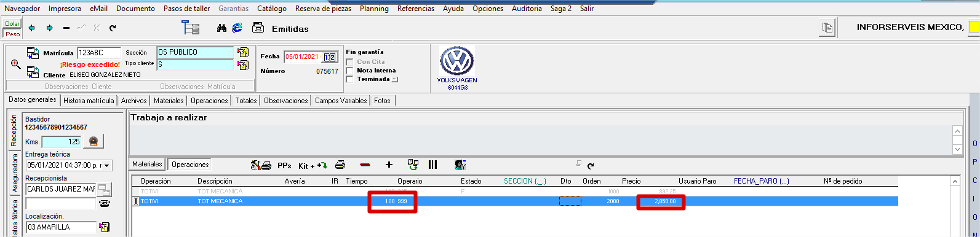The width and height of the screenshot is (980, 237).
Task: Click the minus delete record icon in top toolbar
Action: click(x=66, y=28)
